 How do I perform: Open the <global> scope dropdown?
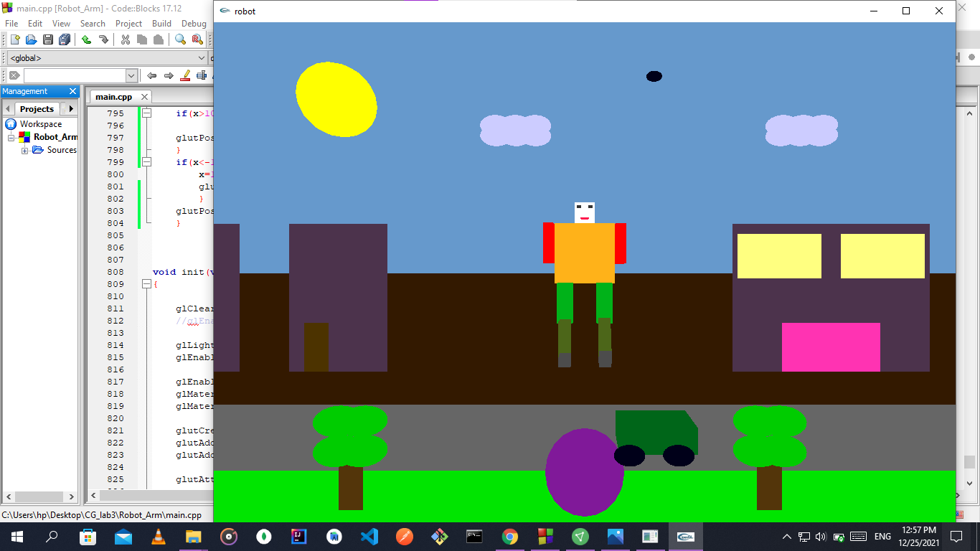200,57
